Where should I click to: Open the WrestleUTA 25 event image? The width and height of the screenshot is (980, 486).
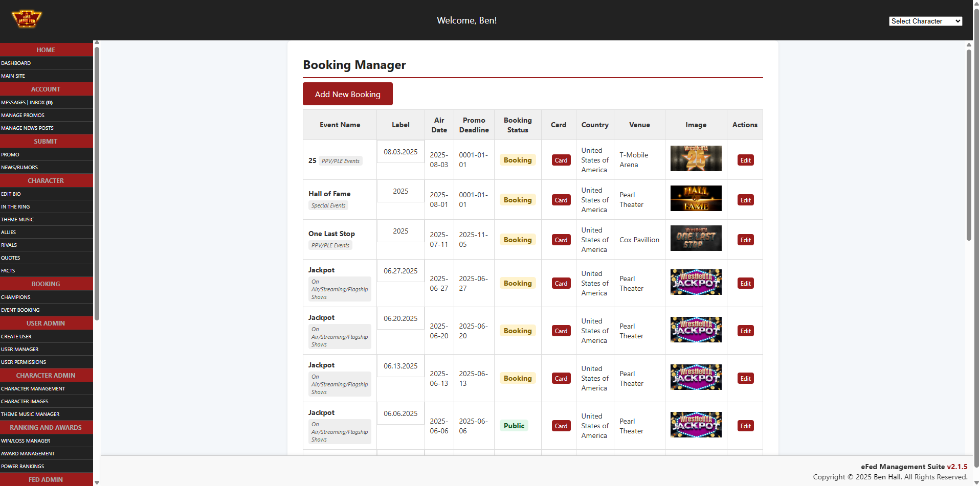point(696,158)
